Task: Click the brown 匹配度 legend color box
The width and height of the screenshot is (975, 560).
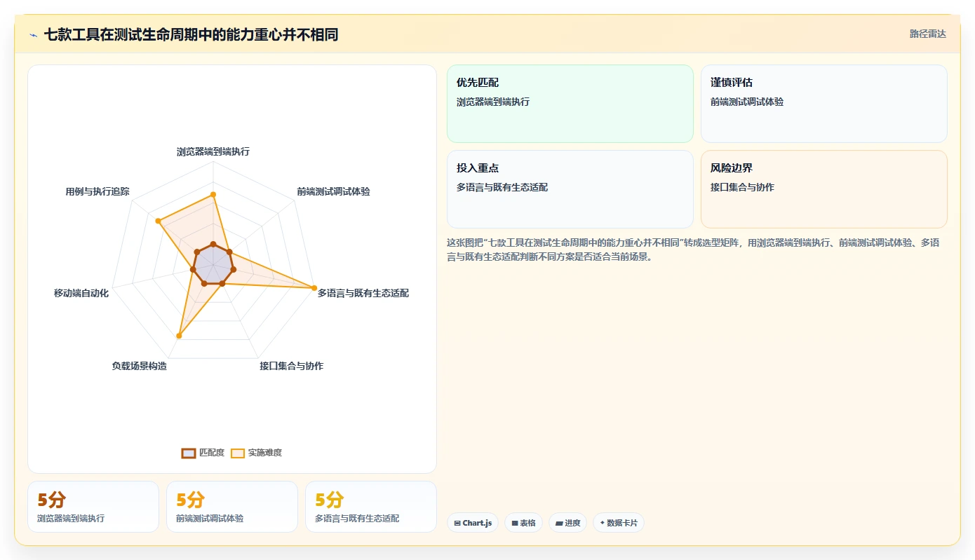Action: [x=188, y=453]
